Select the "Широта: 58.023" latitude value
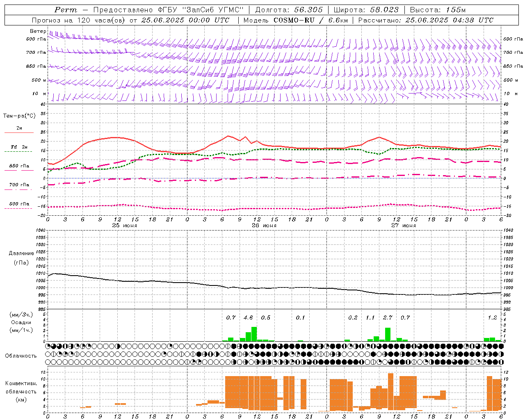The width and height of the screenshot is (525, 420). click(x=366, y=10)
